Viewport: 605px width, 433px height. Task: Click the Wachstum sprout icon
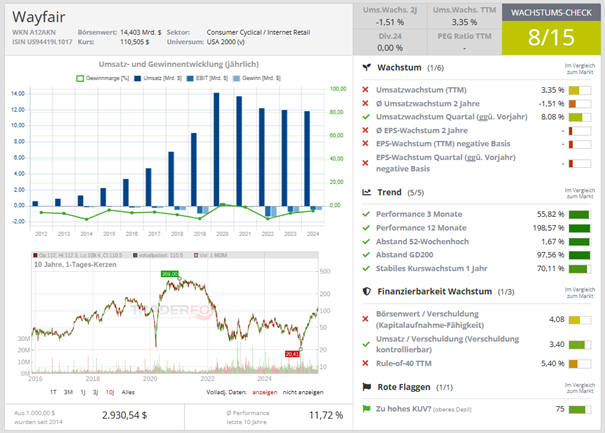367,66
